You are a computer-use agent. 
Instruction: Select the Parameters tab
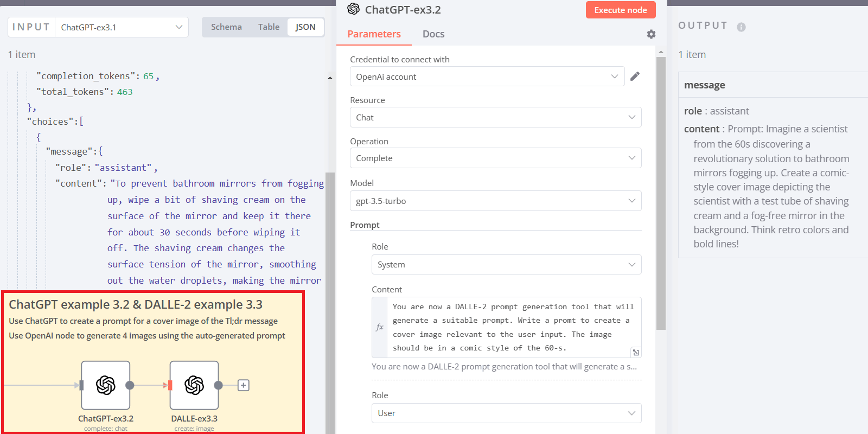(374, 34)
